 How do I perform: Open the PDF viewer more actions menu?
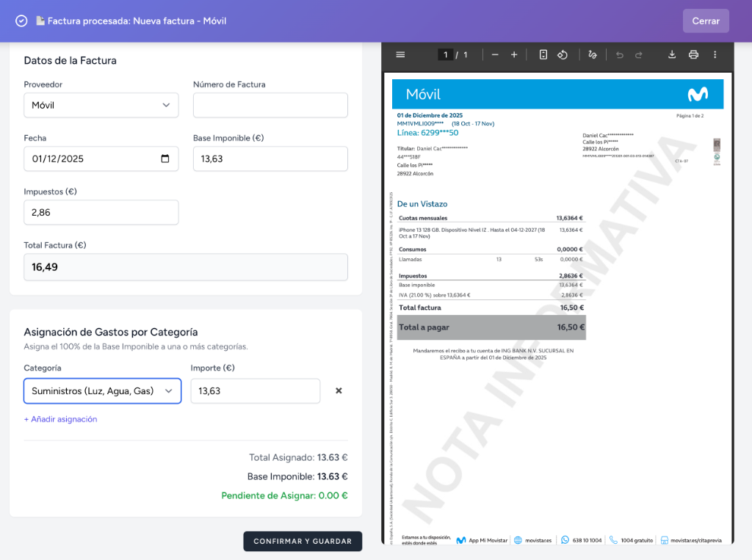[x=715, y=54]
